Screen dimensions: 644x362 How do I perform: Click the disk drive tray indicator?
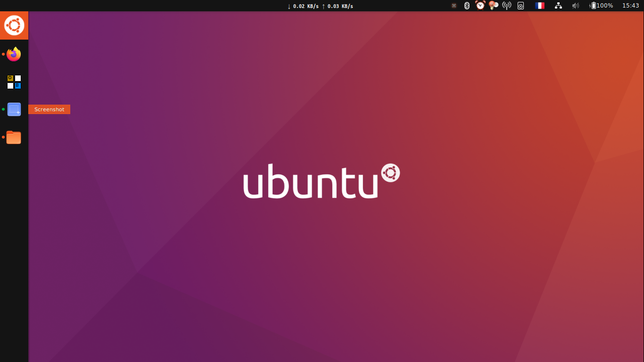[520, 6]
